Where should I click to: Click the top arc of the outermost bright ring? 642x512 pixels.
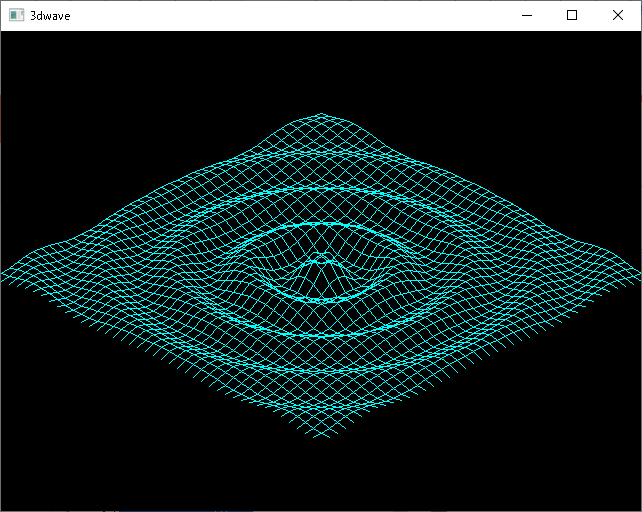pyautogui.click(x=321, y=187)
